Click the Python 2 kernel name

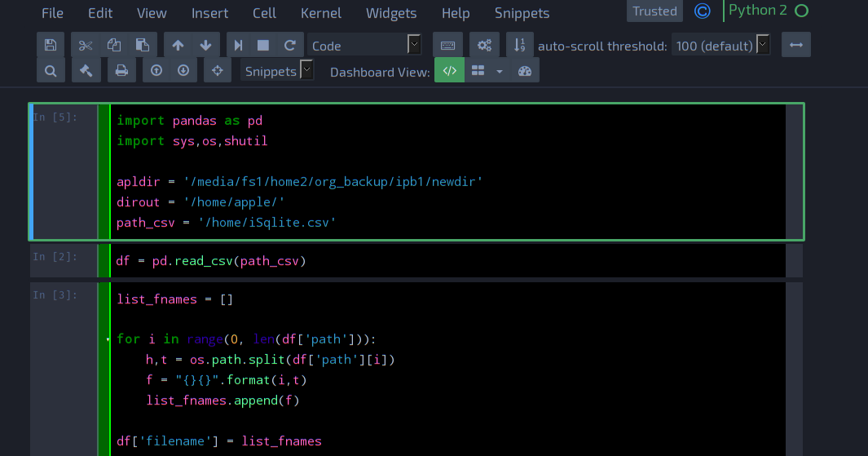click(758, 10)
